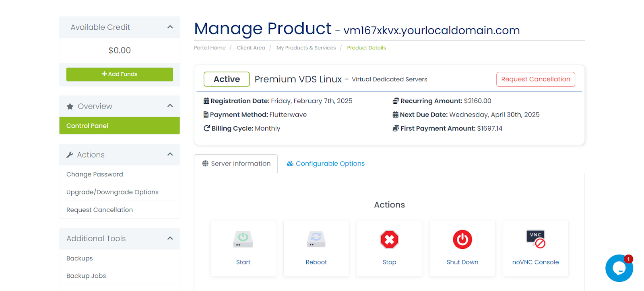Click the red Shut Down power icon
Viewport: 644px width, 291px height.
[462, 240]
